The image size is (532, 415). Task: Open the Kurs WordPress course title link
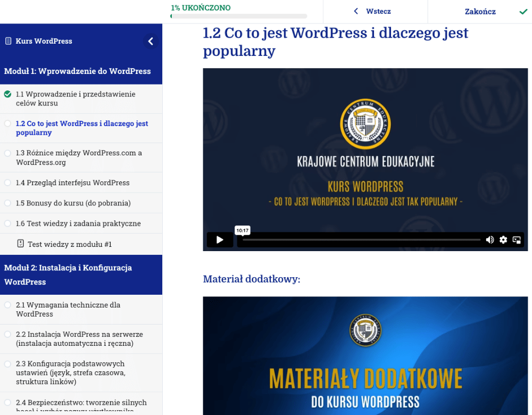pos(44,41)
